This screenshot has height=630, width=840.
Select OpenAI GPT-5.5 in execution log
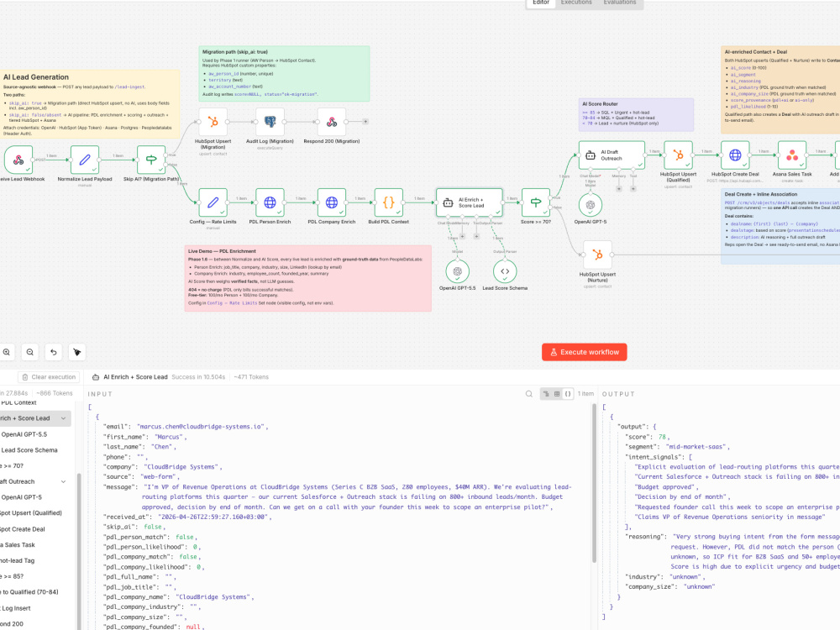[24, 434]
